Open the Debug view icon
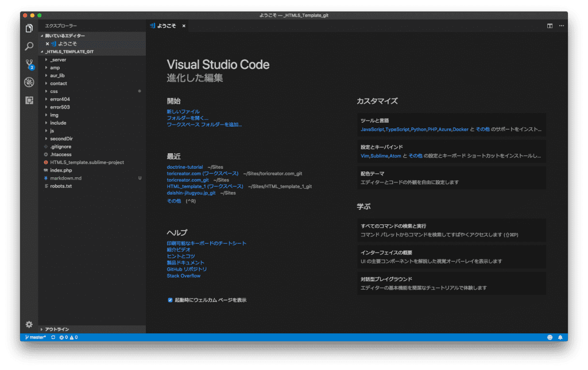588x370 pixels. [x=29, y=82]
